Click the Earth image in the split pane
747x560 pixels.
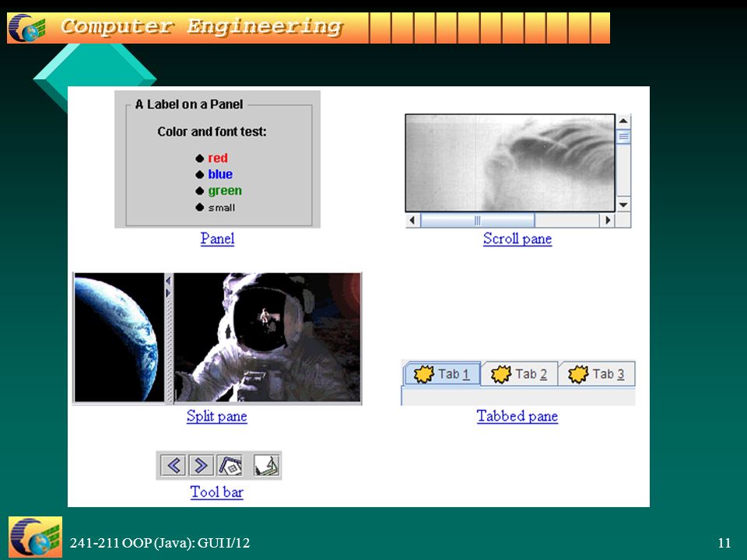[119, 338]
